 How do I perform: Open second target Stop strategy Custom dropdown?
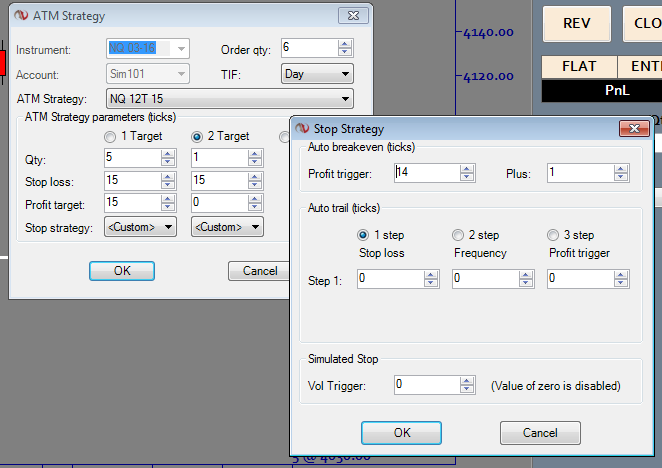point(227,227)
